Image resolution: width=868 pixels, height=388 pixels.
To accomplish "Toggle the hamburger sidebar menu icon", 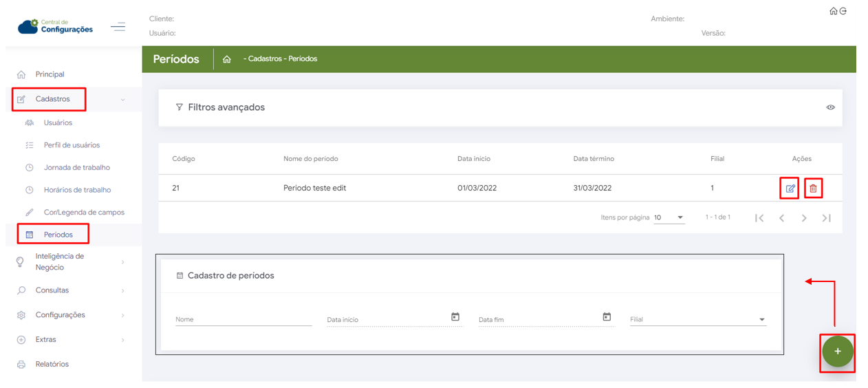I will pos(118,27).
